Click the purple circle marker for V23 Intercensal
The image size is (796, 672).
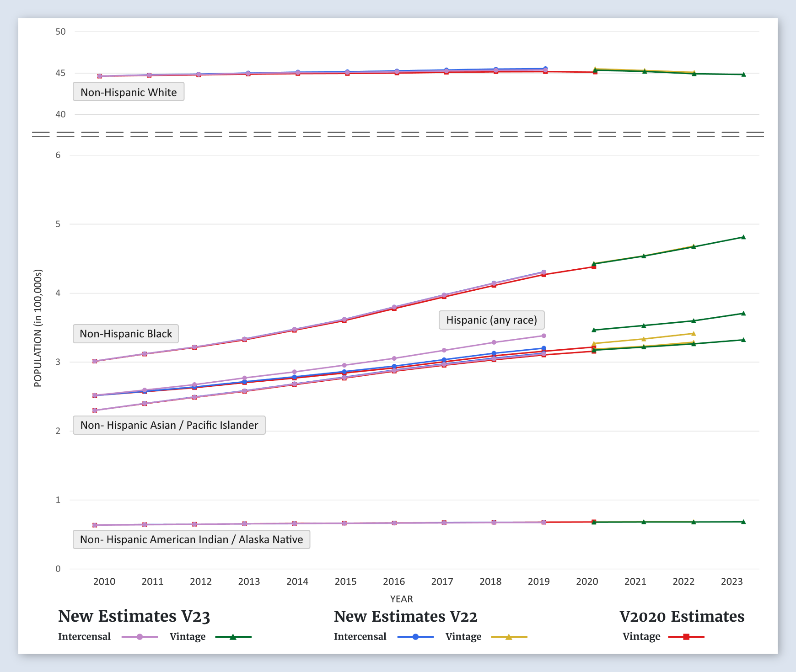[140, 637]
